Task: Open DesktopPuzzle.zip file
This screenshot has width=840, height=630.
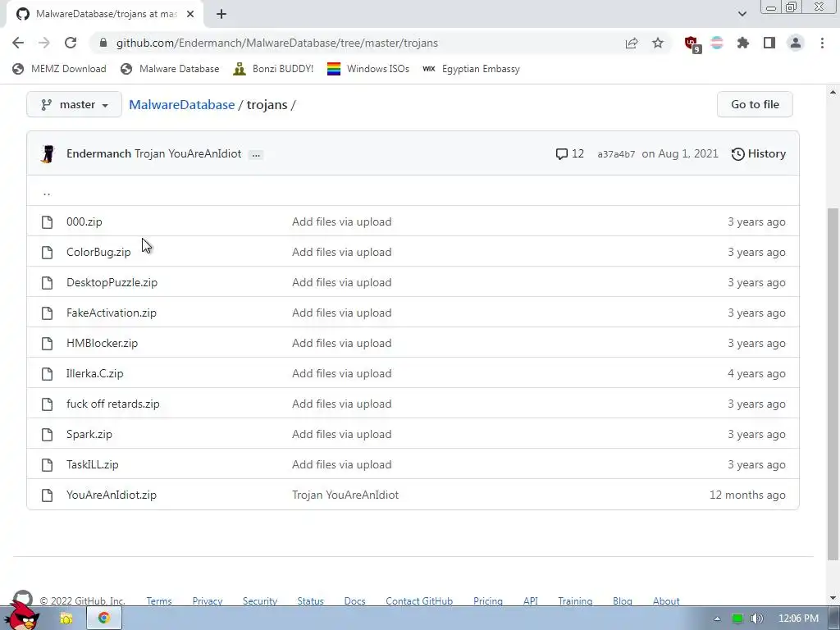Action: (x=112, y=282)
